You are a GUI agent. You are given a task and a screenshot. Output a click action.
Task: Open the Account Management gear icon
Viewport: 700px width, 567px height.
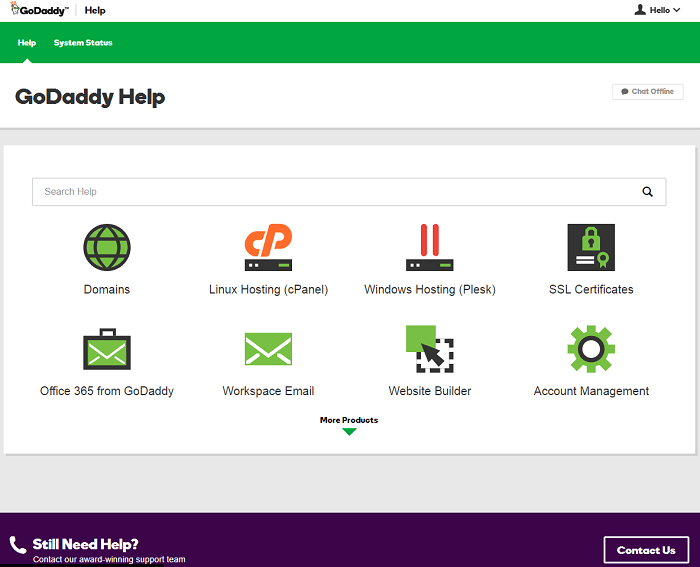coord(591,349)
